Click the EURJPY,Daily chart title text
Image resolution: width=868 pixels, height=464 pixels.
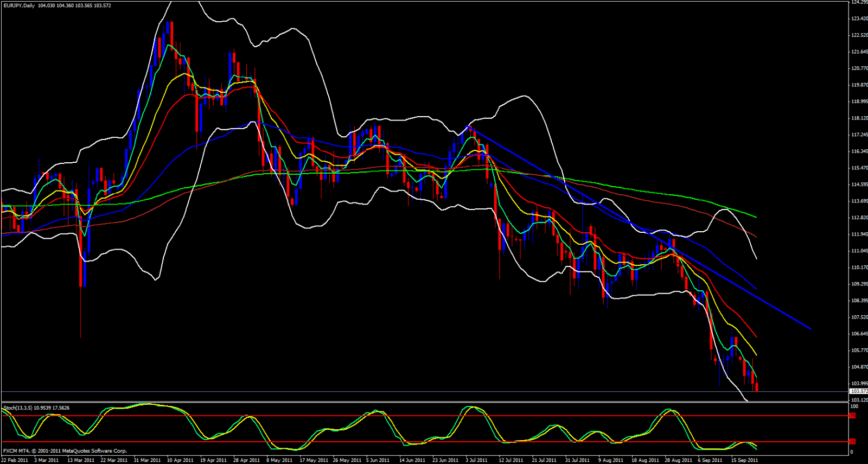(x=18, y=5)
